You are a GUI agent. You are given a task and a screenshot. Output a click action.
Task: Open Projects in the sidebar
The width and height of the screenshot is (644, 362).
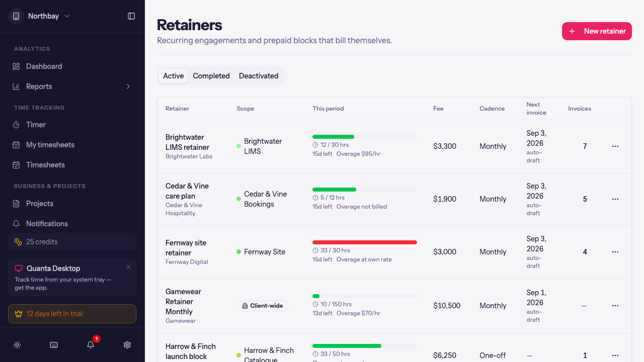tap(72, 204)
